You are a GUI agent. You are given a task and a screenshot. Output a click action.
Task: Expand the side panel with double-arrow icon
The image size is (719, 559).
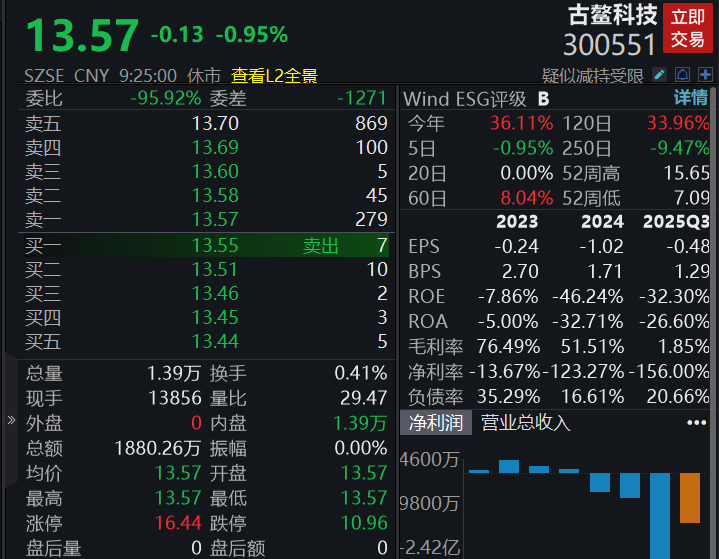click(11, 420)
